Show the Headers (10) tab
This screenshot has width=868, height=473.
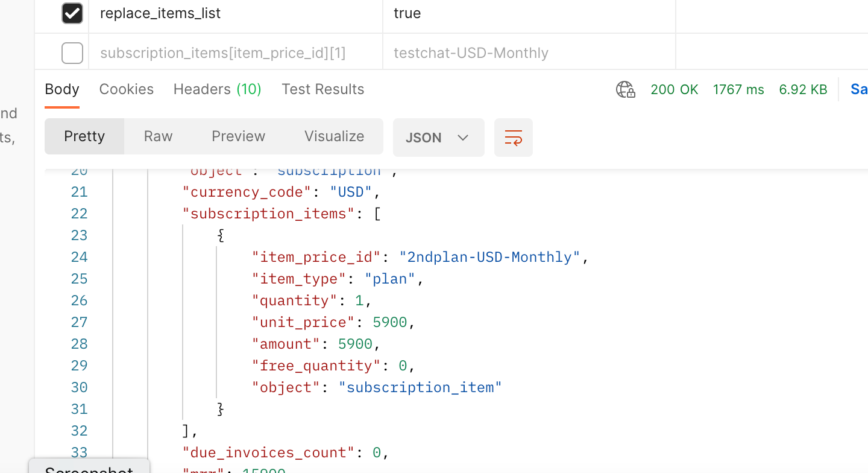click(x=217, y=89)
